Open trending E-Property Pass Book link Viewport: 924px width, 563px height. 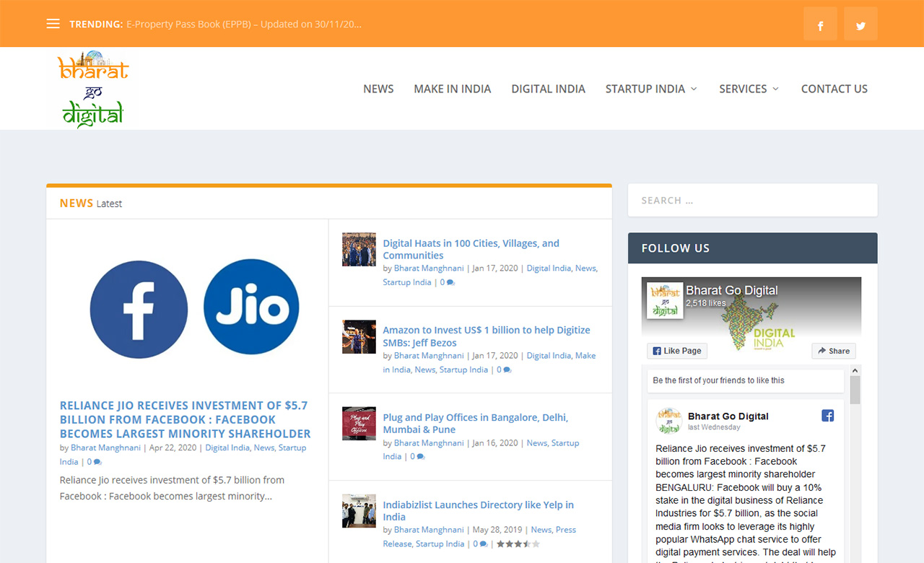(x=244, y=24)
